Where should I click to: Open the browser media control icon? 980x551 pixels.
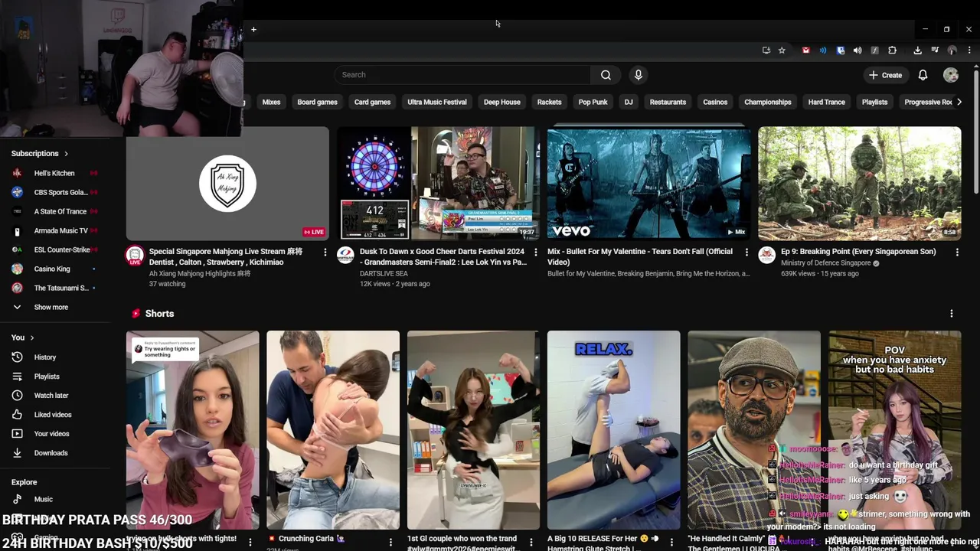935,51
